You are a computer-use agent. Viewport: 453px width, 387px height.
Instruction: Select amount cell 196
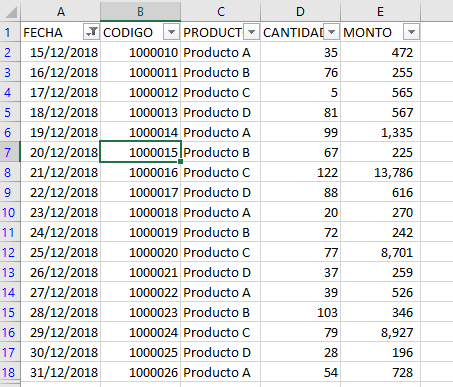point(380,352)
